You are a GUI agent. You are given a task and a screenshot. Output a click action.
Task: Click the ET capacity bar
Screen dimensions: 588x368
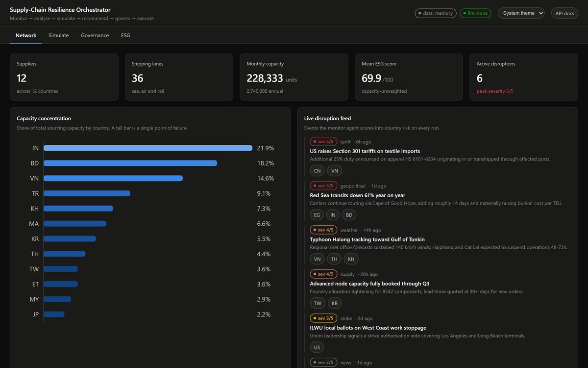(x=61, y=284)
